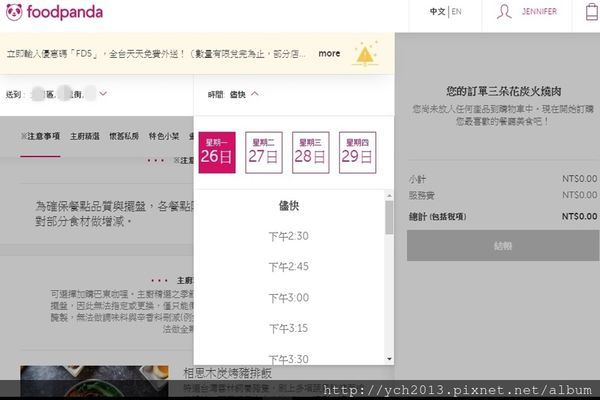
Task: Select Monday 26日 delivery date
Action: coord(217,152)
